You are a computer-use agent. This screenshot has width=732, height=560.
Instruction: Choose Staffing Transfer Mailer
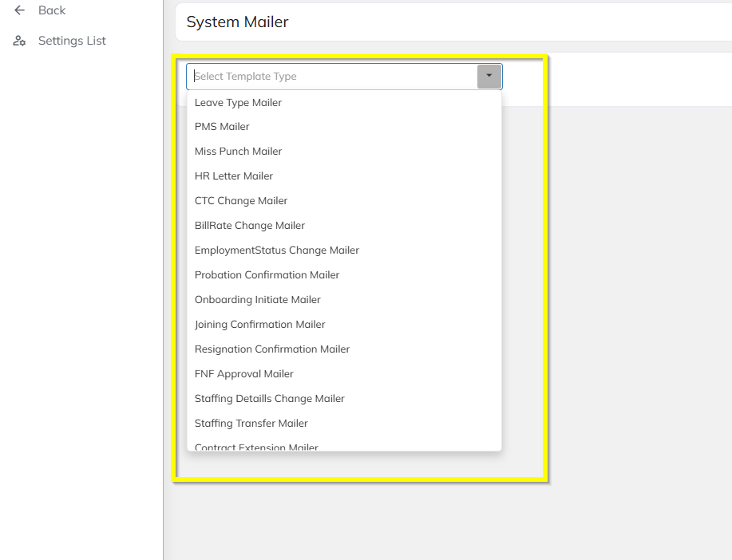(344, 424)
